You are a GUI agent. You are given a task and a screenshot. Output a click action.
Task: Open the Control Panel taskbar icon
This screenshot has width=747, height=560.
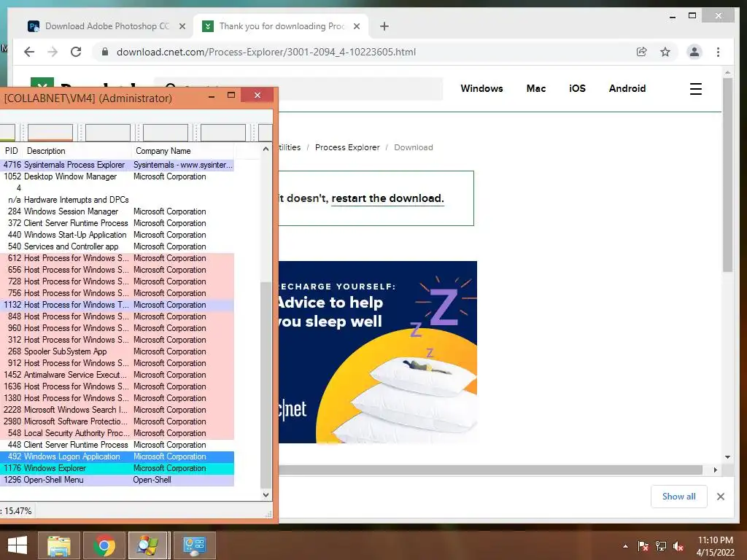pos(194,545)
